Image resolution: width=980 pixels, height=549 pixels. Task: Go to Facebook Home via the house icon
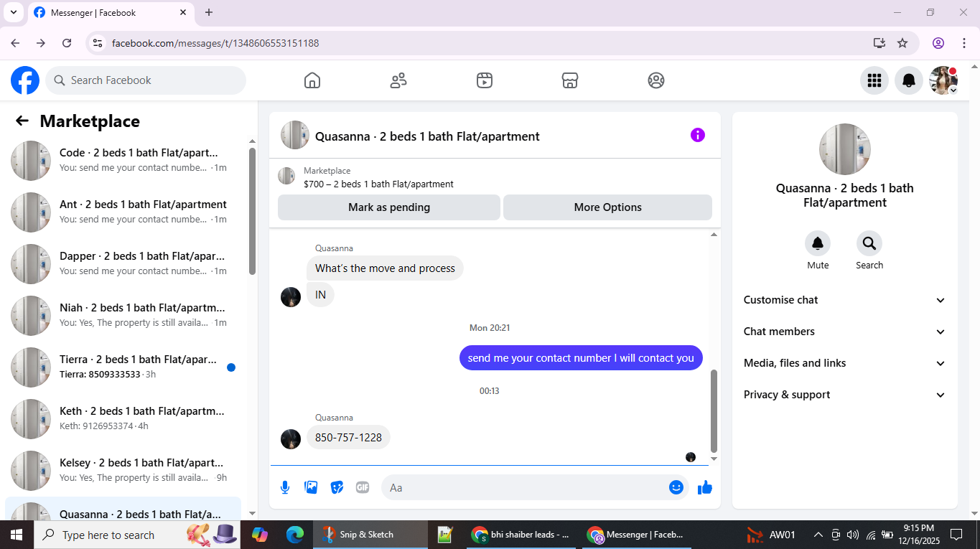312,80
